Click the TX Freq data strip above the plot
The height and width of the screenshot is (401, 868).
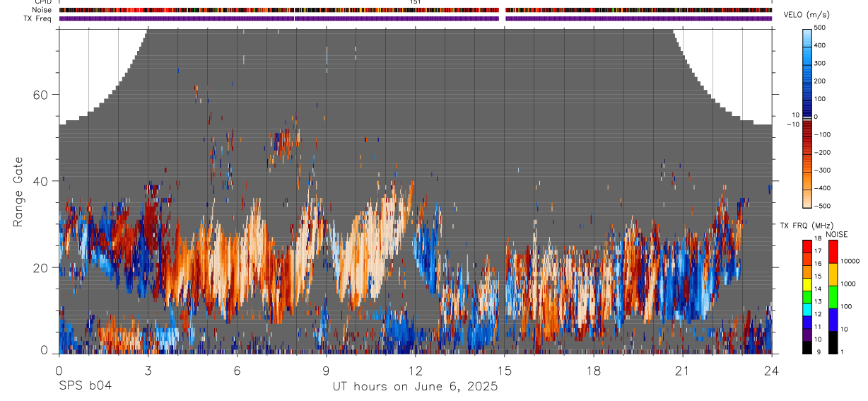click(x=416, y=18)
